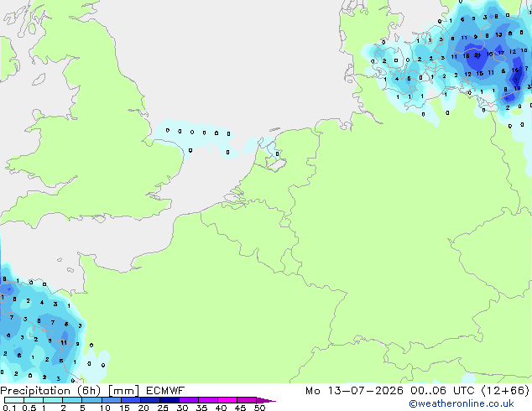Viewport: 532px width, 411px height.
Task: Pick the 15–20 mm blue legend swatch
Action: pyautogui.click(x=131, y=400)
